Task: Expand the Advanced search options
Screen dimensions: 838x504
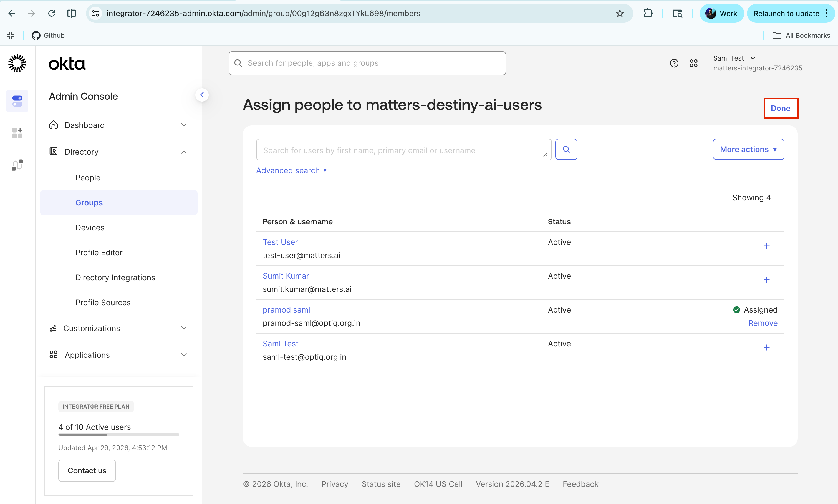Action: pos(291,170)
